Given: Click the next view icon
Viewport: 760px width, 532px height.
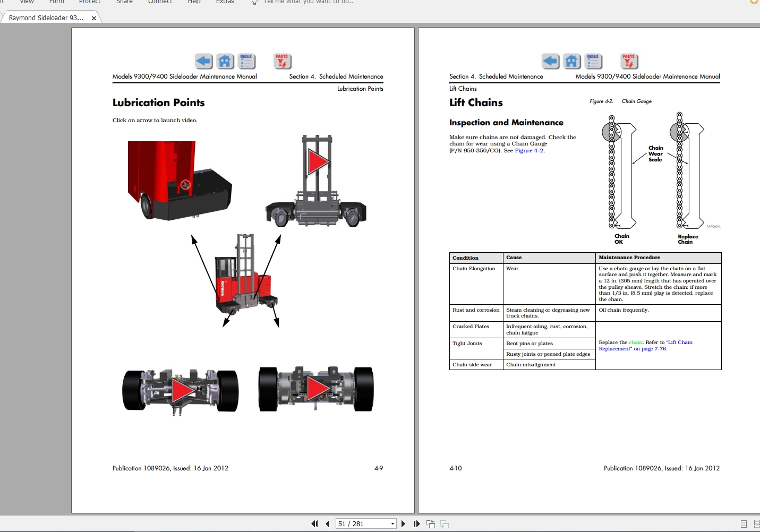Looking at the screenshot, I should (x=445, y=524).
